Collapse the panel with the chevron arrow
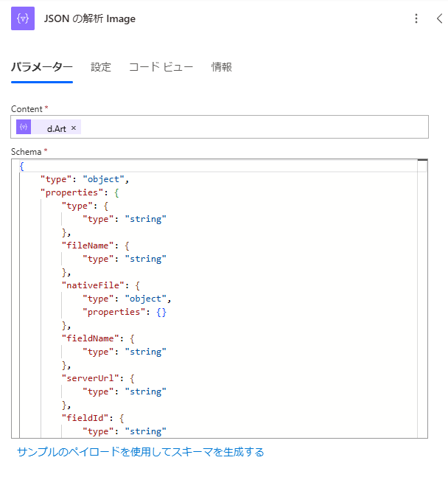 tap(439, 18)
